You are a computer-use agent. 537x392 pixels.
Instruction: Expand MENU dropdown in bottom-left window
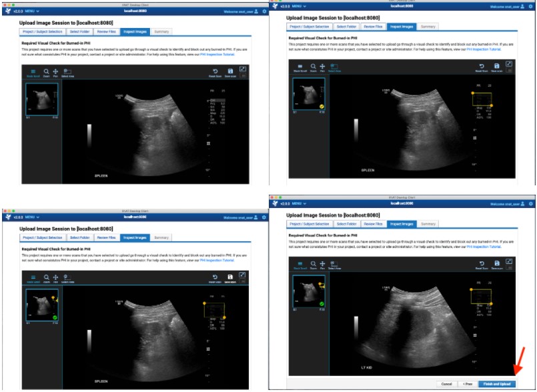[x=33, y=217]
